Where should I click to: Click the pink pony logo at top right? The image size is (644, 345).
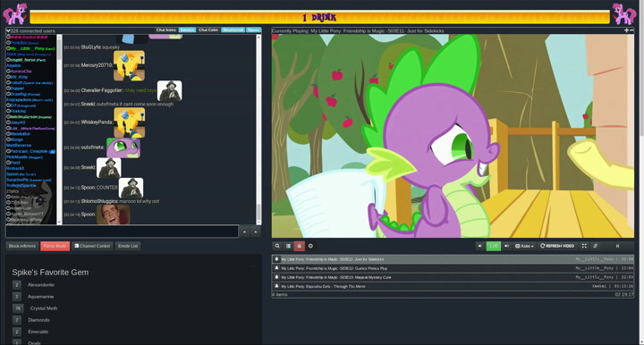(x=623, y=14)
